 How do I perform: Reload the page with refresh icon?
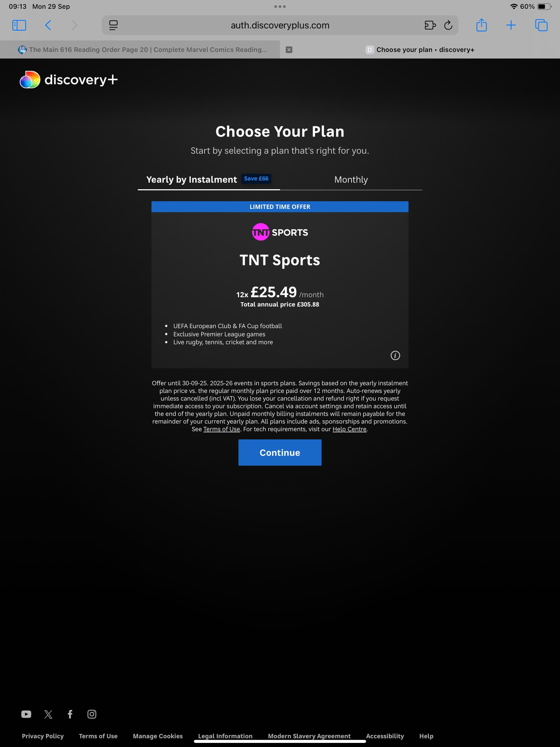tap(448, 25)
